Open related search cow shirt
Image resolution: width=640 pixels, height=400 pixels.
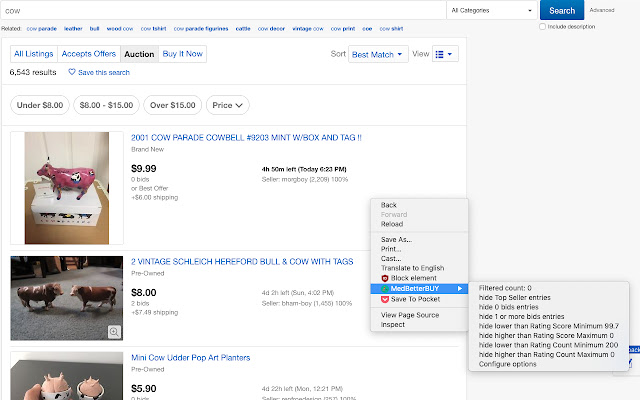pos(391,29)
